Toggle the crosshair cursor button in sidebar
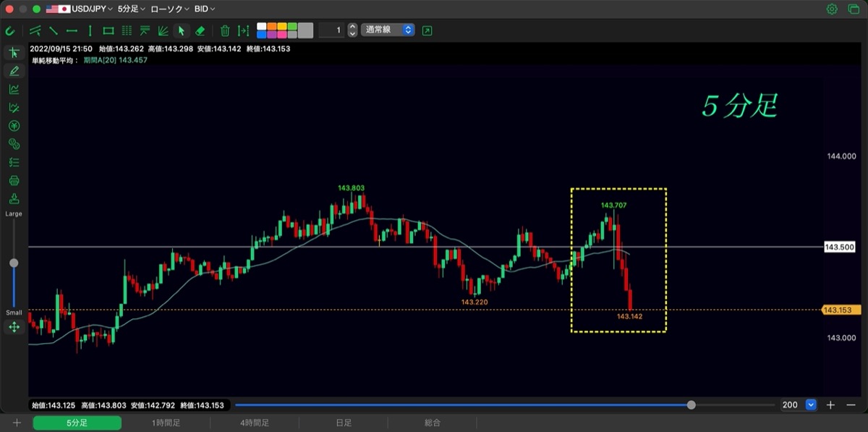868x432 pixels. pyautogui.click(x=14, y=53)
